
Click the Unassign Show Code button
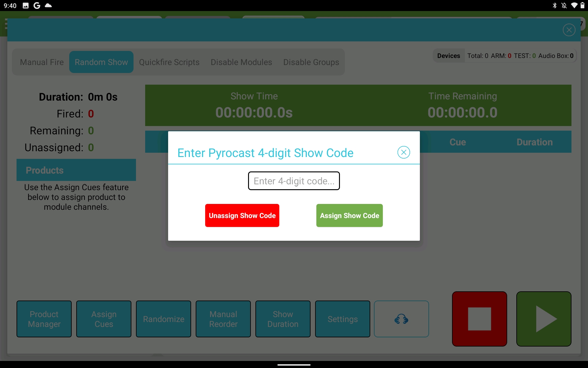(242, 215)
